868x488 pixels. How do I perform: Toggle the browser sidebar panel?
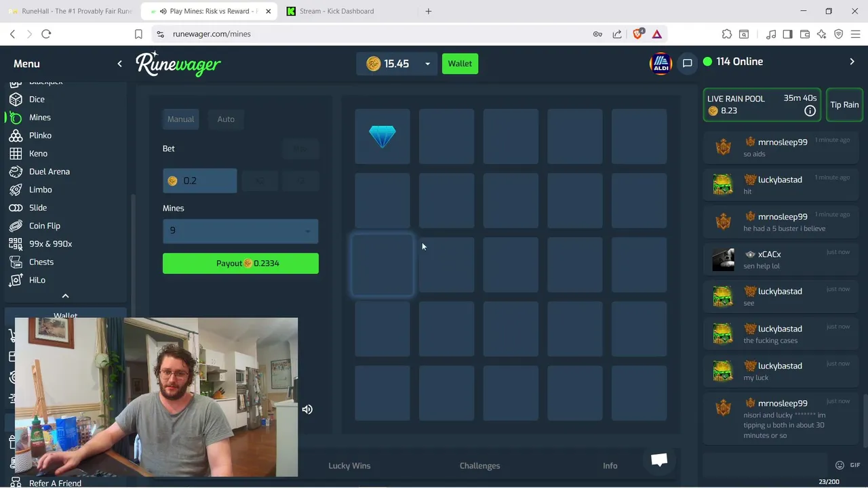787,34
